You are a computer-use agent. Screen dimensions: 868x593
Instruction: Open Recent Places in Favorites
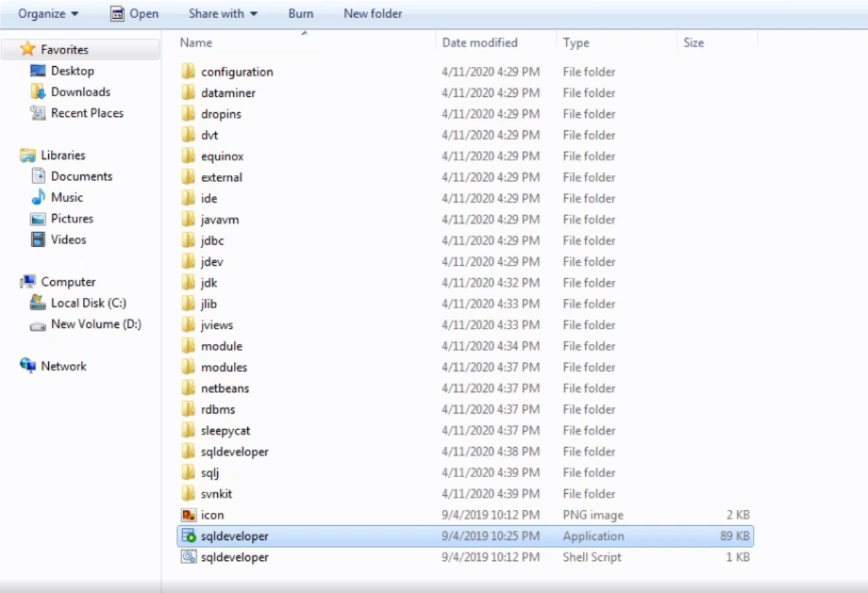(87, 113)
